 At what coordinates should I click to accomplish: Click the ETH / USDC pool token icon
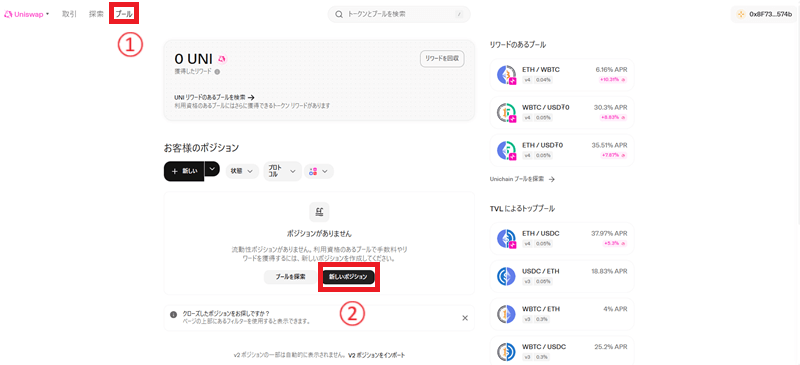point(507,238)
